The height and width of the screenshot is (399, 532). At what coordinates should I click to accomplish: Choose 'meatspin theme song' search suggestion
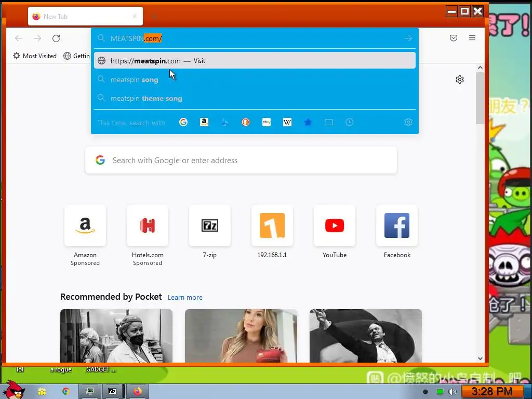point(255,98)
